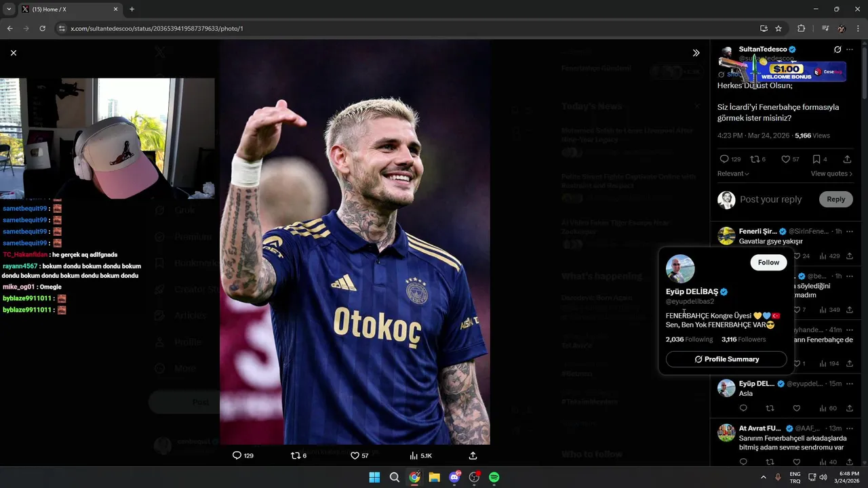868x488 pixels.
Task: Open the Relevant sort dropdown
Action: (x=733, y=174)
